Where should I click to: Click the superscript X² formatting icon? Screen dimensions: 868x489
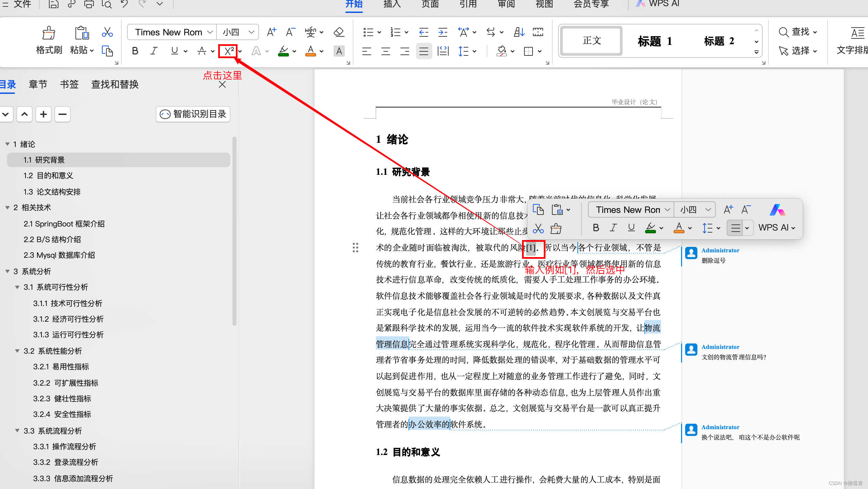pos(228,51)
